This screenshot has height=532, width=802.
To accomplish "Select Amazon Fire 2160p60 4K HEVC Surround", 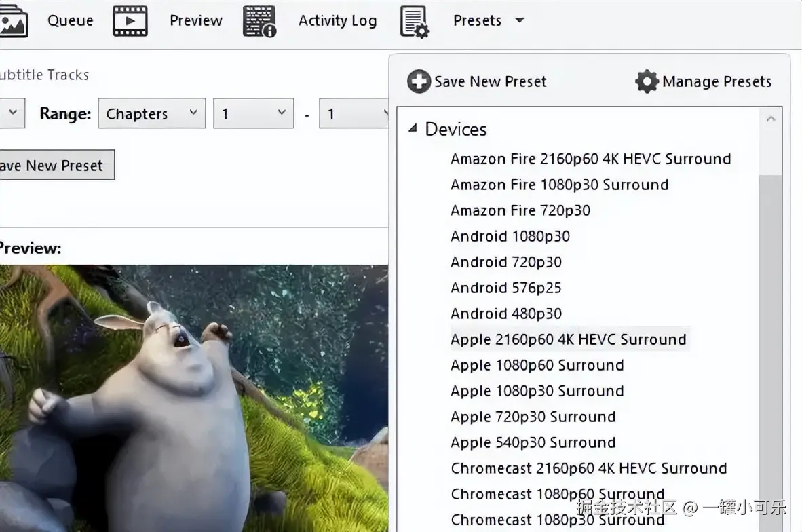I will [590, 159].
